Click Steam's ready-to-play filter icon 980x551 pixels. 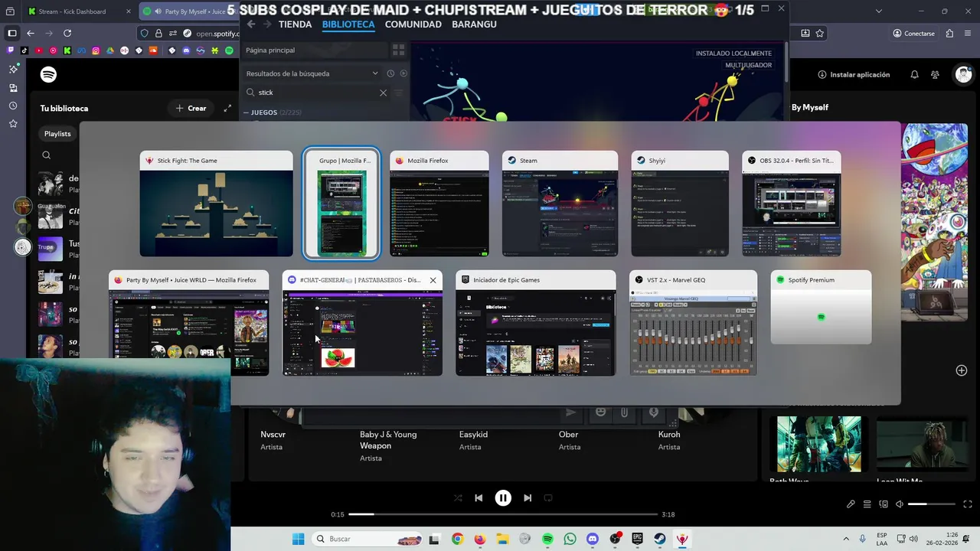click(x=403, y=73)
